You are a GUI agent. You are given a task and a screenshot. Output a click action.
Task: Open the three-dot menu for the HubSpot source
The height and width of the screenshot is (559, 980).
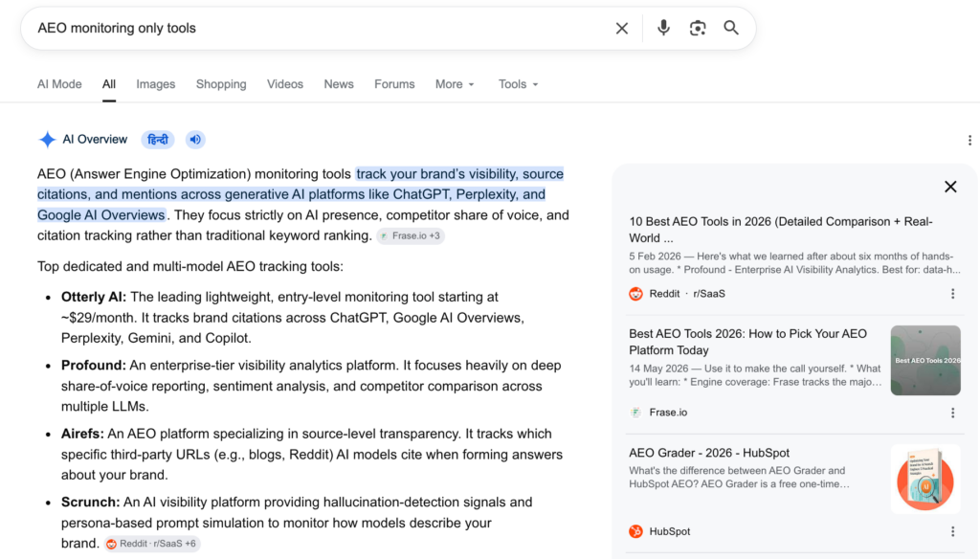pos(952,531)
